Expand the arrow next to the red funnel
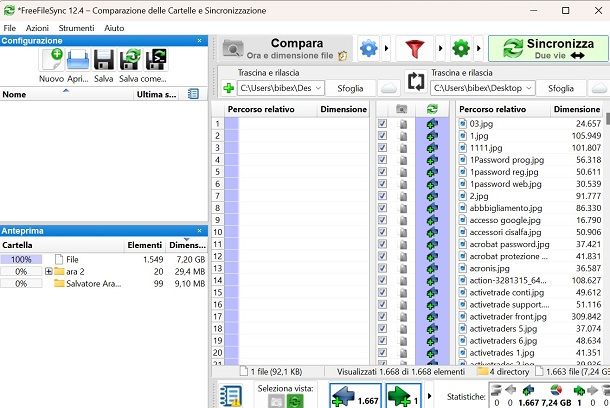 tap(440, 49)
